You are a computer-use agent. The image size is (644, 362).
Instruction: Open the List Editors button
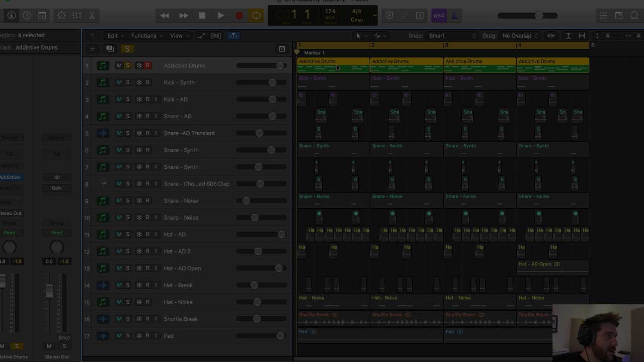pyautogui.click(x=603, y=16)
